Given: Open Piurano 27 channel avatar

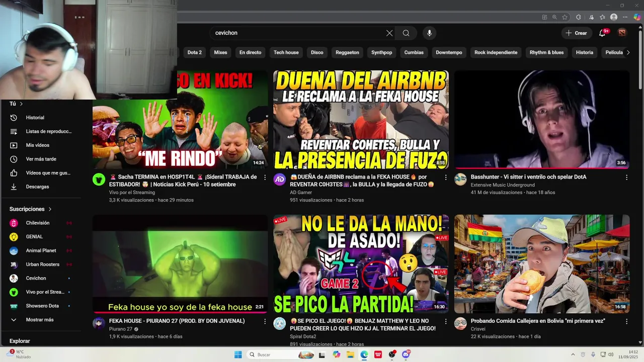Looking at the screenshot, I should [99, 323].
